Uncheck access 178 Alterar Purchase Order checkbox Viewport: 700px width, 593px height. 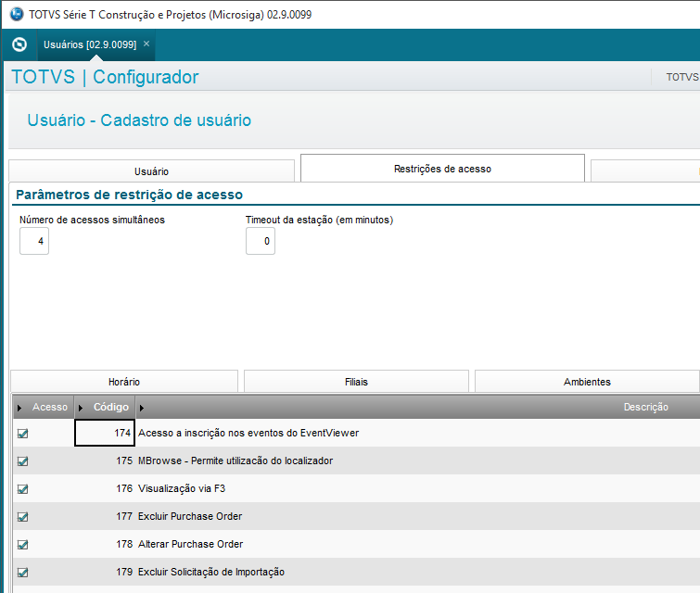23,545
